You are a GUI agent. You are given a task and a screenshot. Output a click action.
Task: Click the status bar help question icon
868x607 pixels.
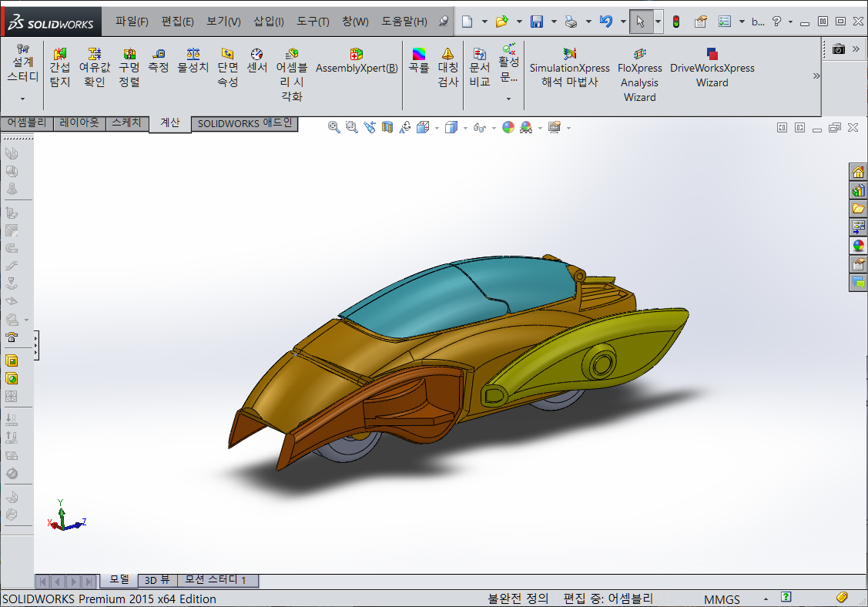coord(786,596)
